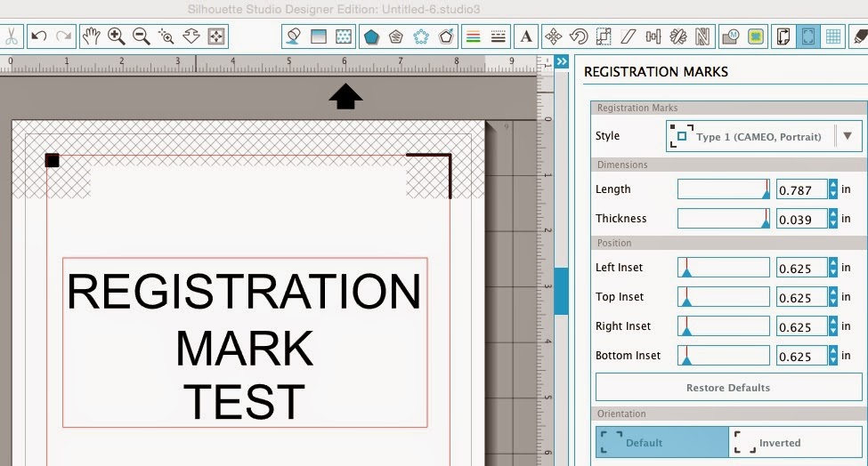This screenshot has width=868, height=466.
Task: Open the Replicate panel icon
Action: (678, 36)
